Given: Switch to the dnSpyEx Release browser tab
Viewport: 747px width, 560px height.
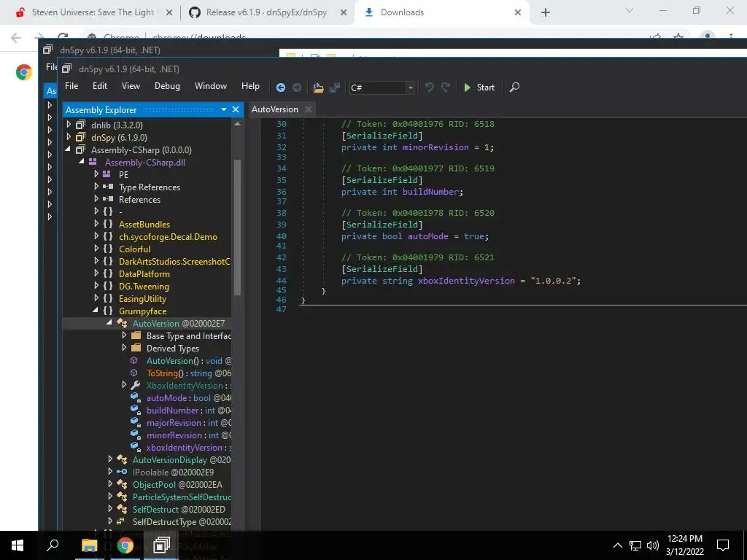Looking at the screenshot, I should click(266, 12).
